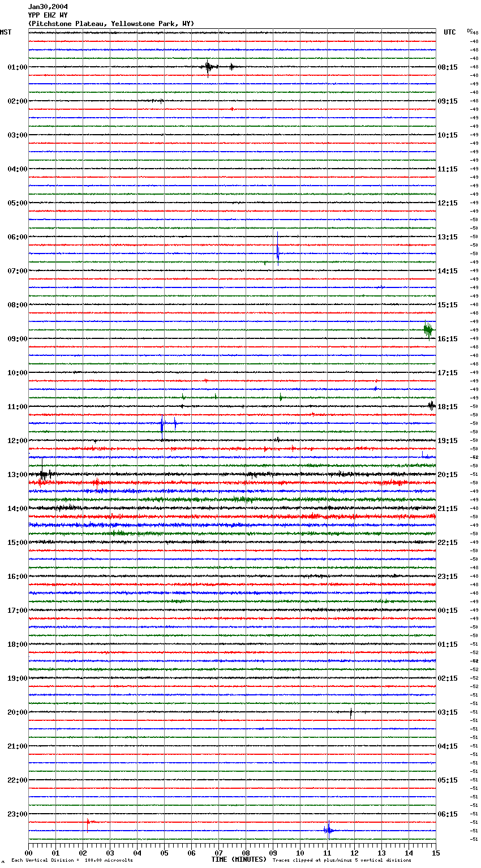Click the green event burst on the 08:45 trace
The height and width of the screenshot is (868, 481).
click(428, 330)
